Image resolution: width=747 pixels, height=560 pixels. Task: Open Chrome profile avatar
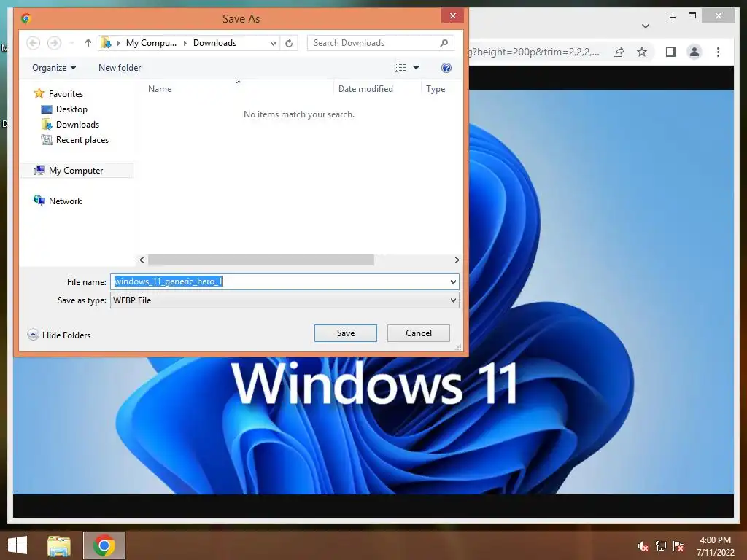(694, 52)
